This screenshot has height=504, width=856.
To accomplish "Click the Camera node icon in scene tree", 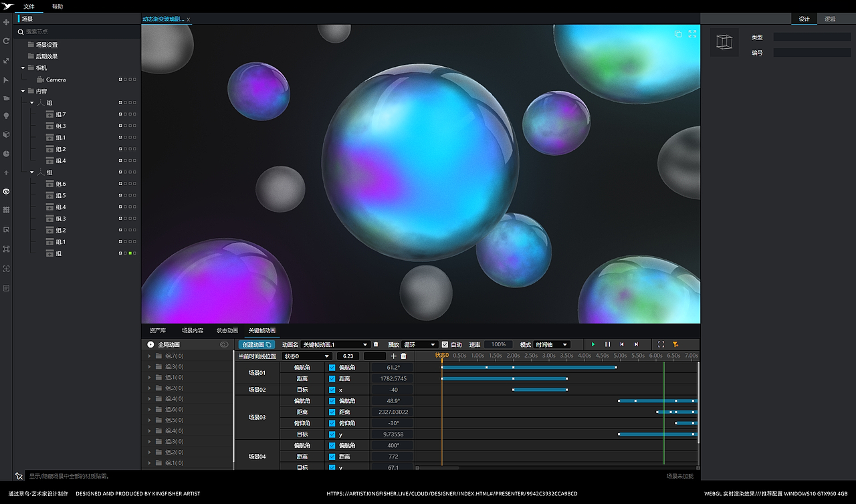I will (40, 80).
